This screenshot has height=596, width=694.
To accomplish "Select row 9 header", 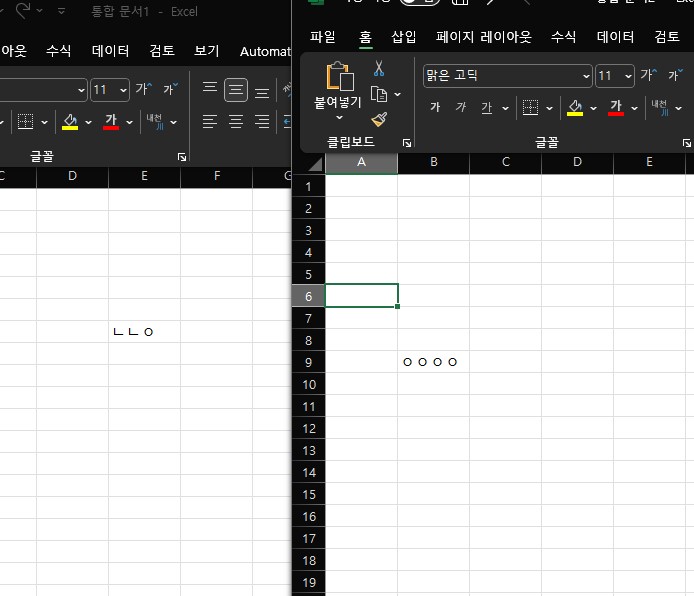I will click(308, 362).
